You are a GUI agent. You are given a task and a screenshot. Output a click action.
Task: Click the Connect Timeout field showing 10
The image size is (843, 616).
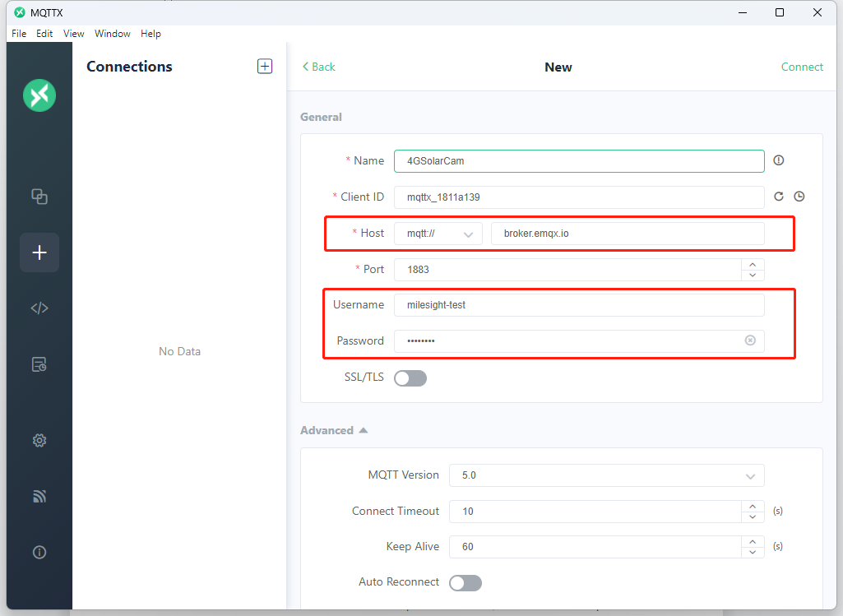pos(595,512)
